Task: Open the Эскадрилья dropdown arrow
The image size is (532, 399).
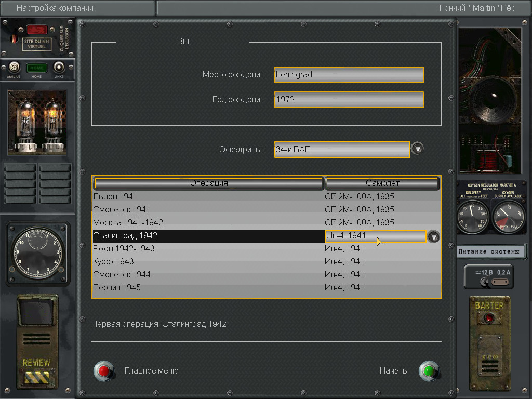Action: click(x=417, y=149)
